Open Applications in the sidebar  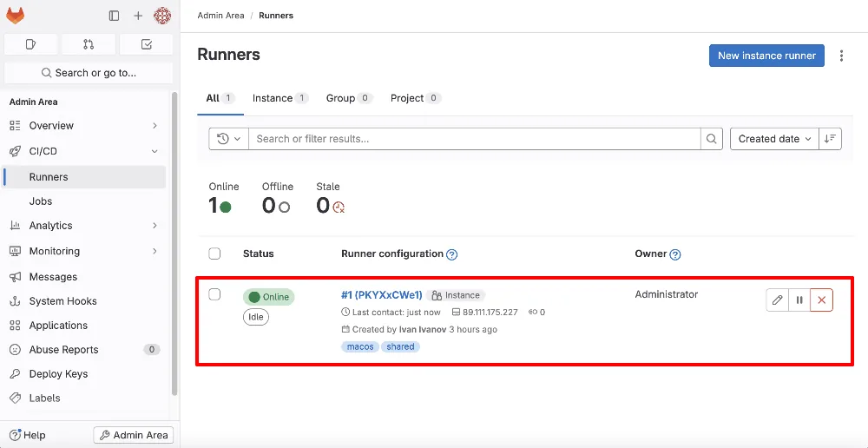[x=84, y=326]
